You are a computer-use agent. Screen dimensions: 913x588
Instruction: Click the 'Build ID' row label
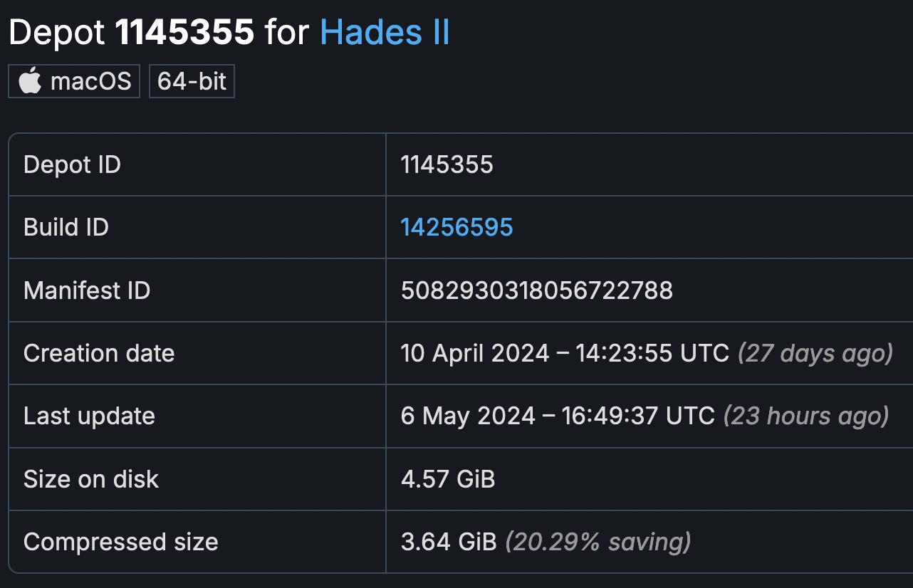coord(66,227)
